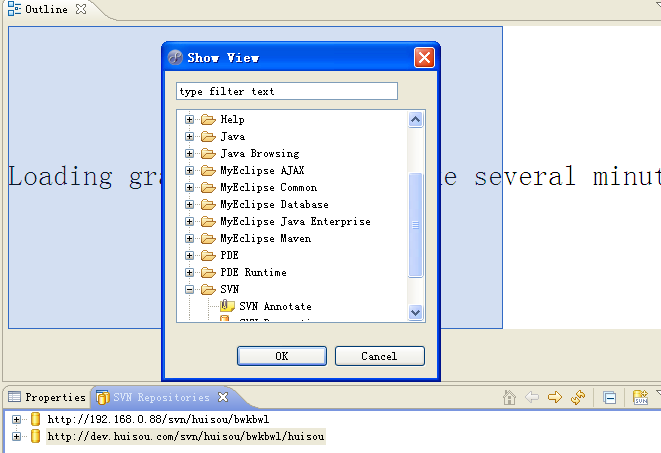Click the scroll down arrow in view list
Viewport: 661px width, 453px height.
(x=415, y=313)
